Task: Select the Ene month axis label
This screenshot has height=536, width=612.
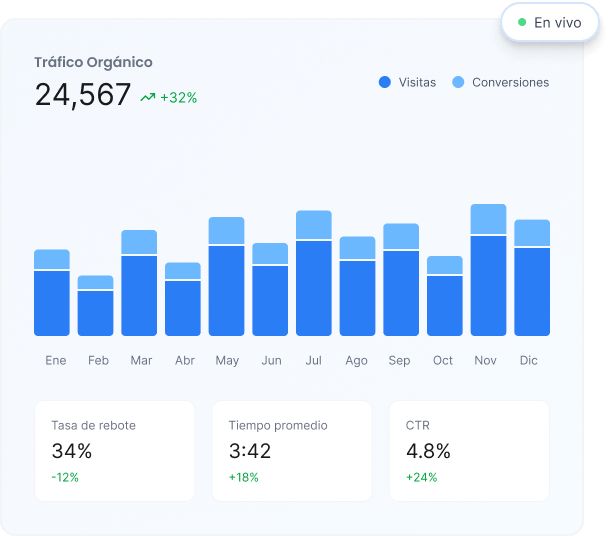Action: (x=55, y=360)
